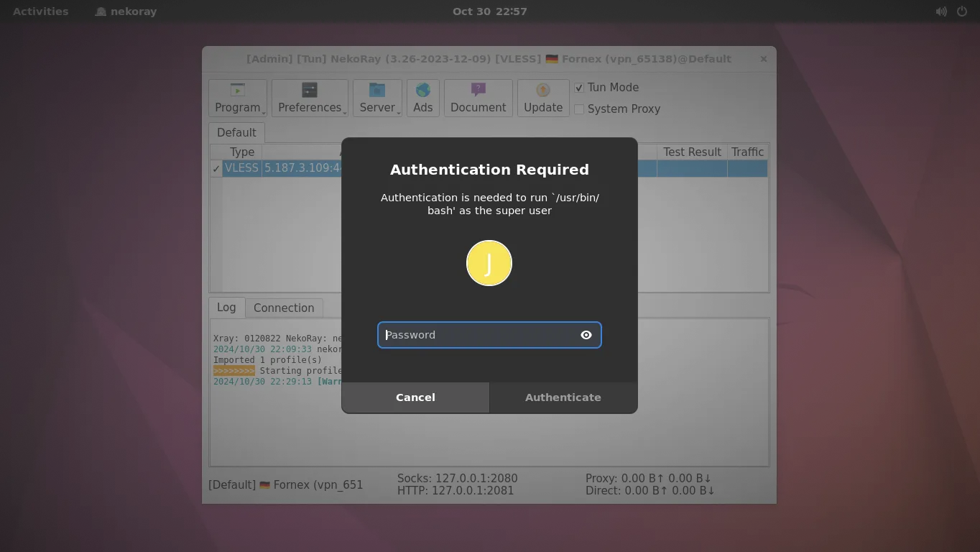This screenshot has width=980, height=552.
Task: Switch to the Default group tab
Action: pos(236,133)
